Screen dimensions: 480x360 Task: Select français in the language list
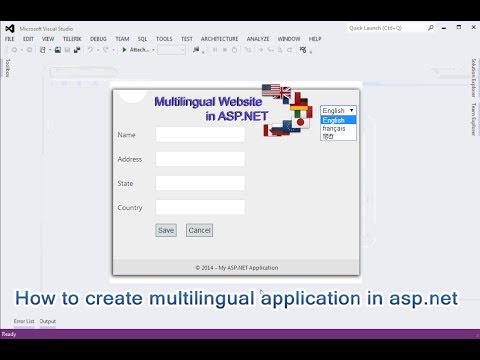tap(338, 128)
